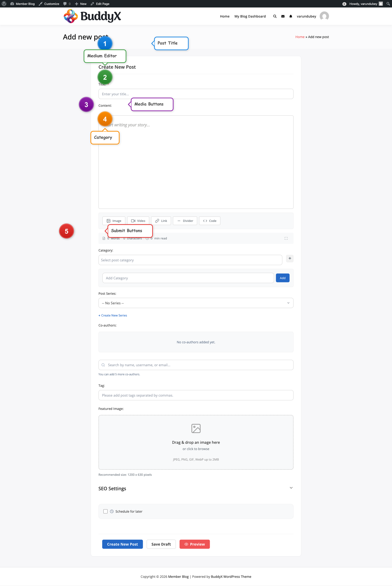Screen dimensions: 392x586
Task: Click the header search magnifier icon
Action: click(x=275, y=16)
